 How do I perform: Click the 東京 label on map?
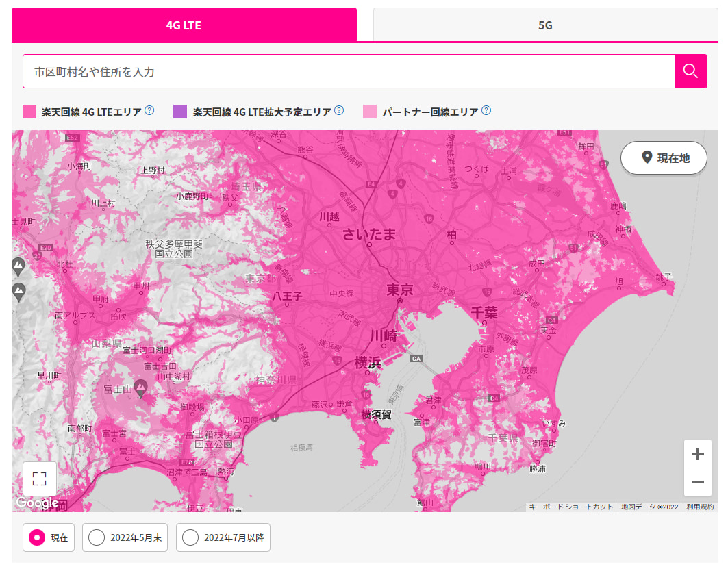400,290
